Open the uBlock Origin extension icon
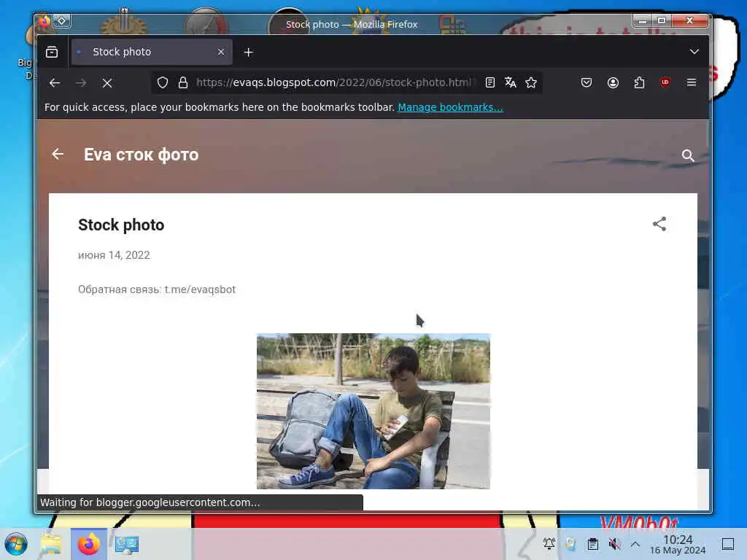 click(x=665, y=82)
